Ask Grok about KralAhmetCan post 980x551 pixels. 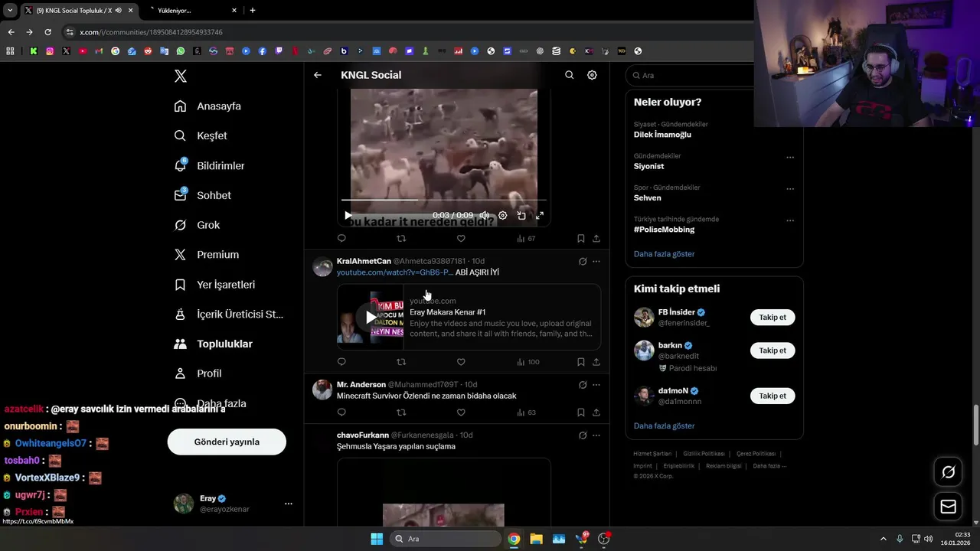[583, 262]
